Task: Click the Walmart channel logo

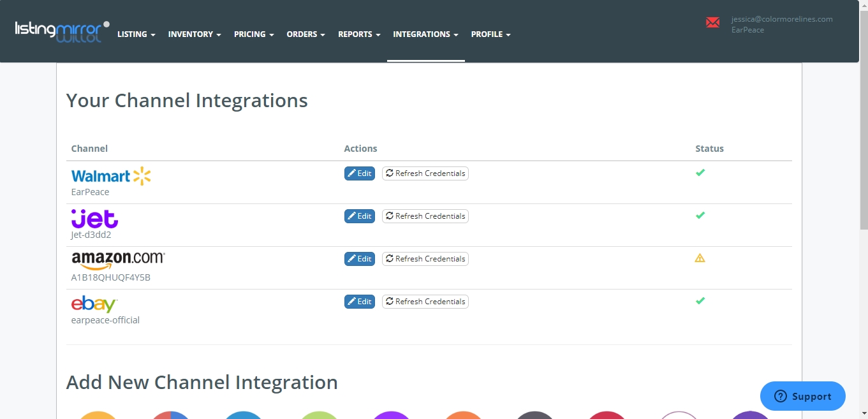Action: pos(111,176)
